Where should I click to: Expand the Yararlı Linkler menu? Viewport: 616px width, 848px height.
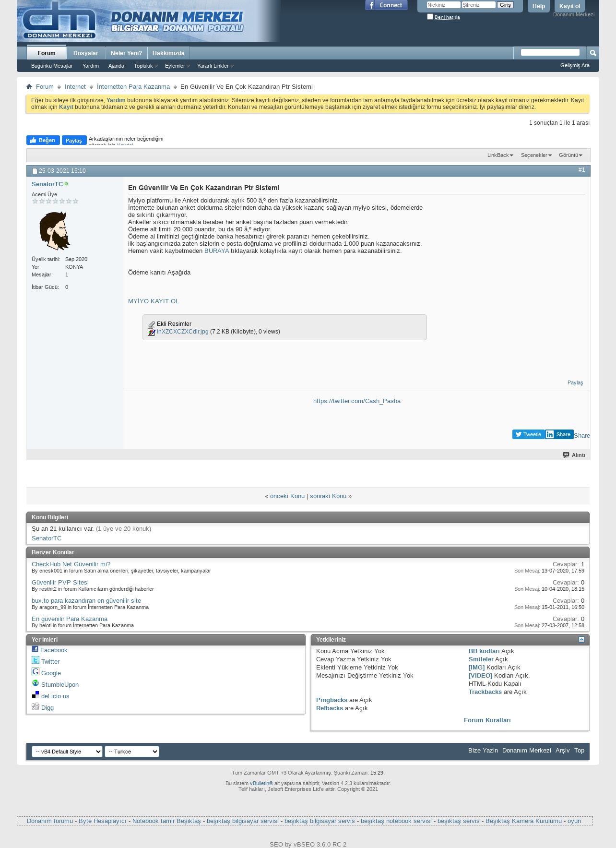coord(215,66)
